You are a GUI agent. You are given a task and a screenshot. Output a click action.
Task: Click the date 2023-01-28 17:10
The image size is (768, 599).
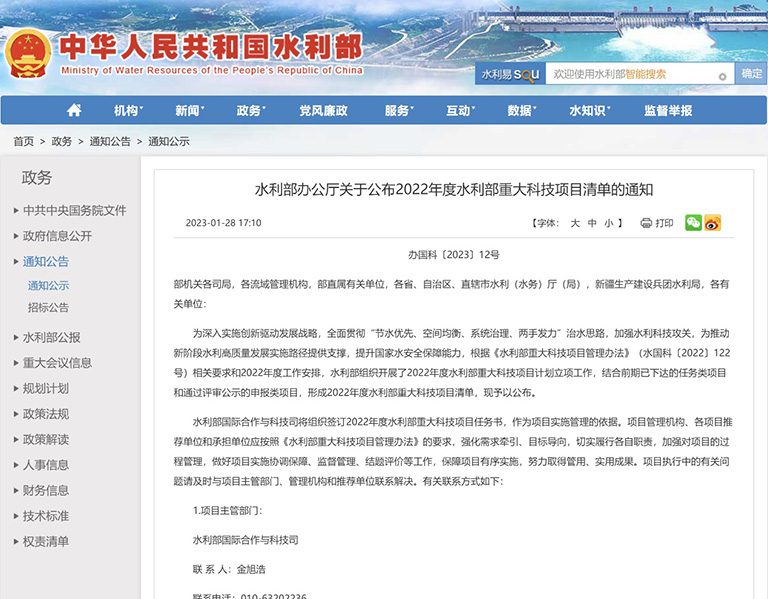(223, 223)
